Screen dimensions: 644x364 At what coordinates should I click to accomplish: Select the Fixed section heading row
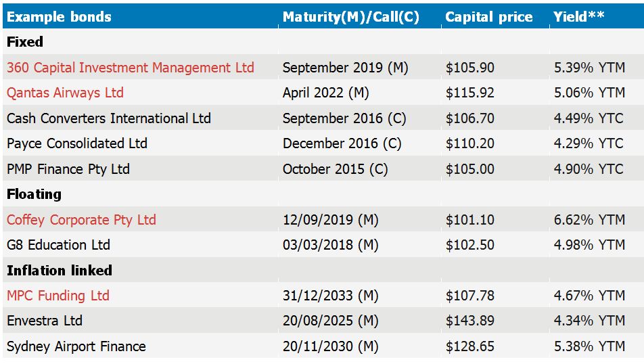pos(25,42)
